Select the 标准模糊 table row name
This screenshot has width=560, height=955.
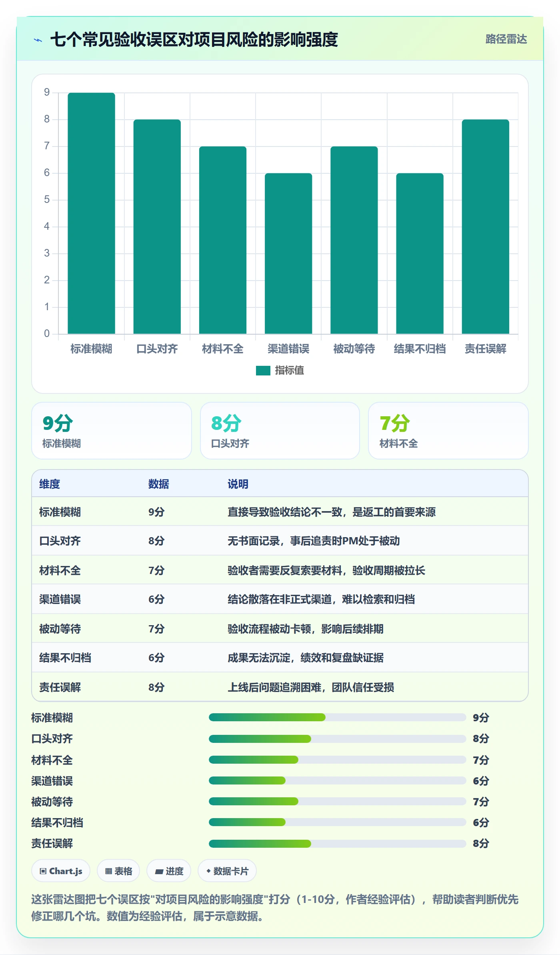coord(60,512)
